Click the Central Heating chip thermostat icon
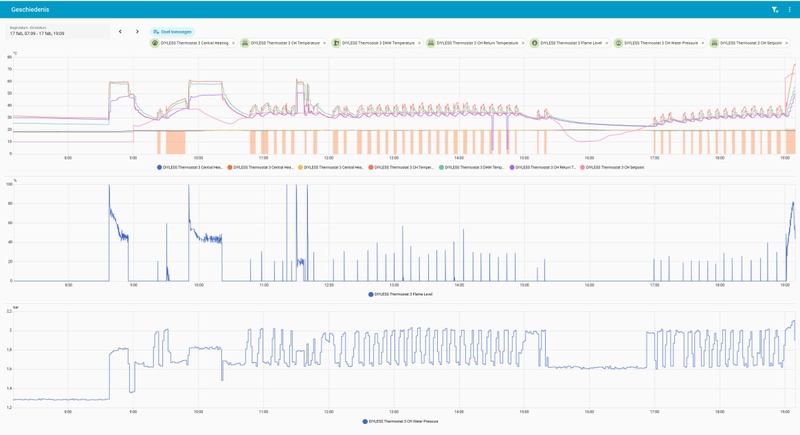The width and height of the screenshot is (800, 435). tap(155, 43)
